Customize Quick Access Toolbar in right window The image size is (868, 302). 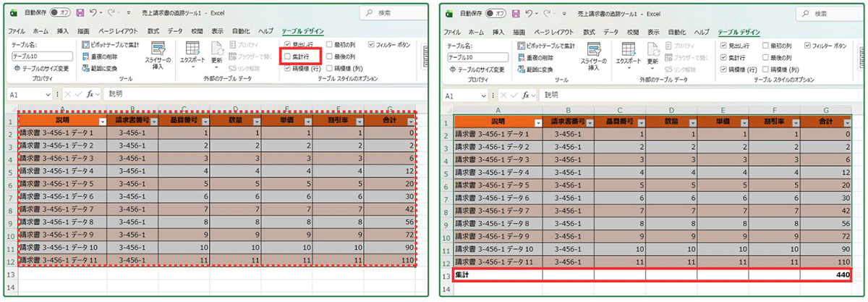pyautogui.click(x=564, y=13)
